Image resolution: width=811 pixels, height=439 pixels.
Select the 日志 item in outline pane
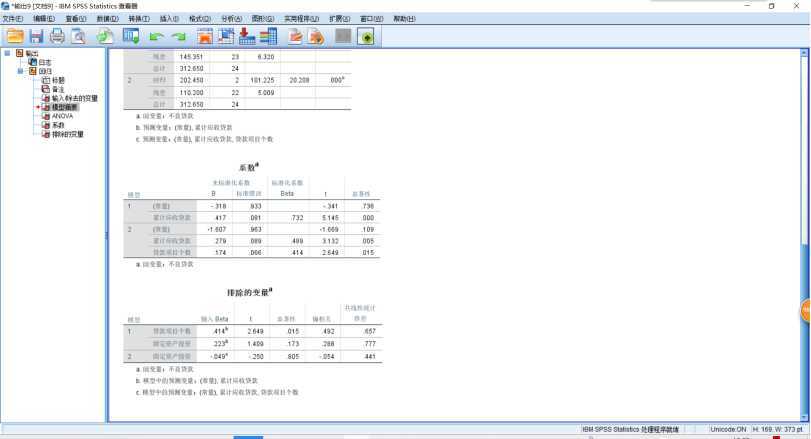45,62
